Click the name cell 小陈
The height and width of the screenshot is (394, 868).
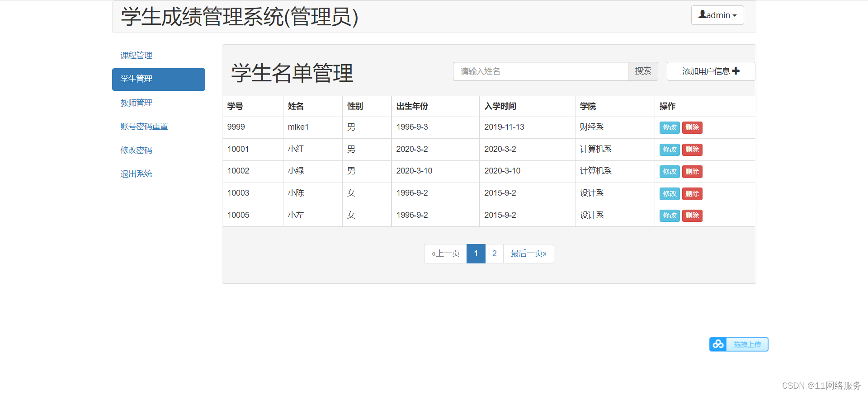coord(312,193)
